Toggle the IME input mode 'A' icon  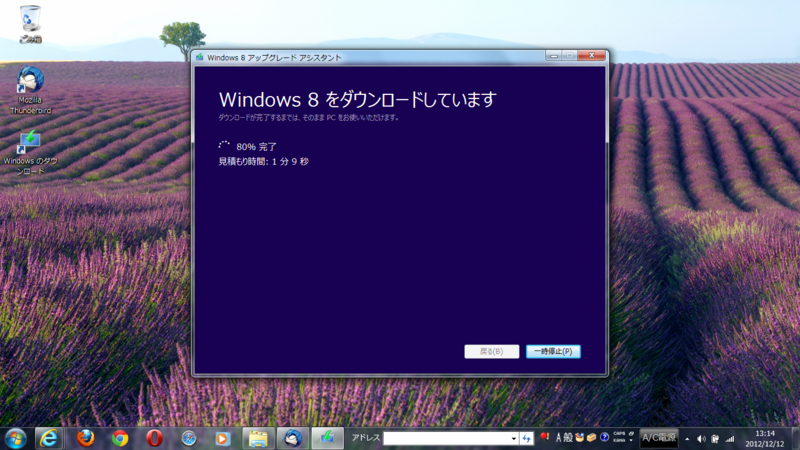tap(558, 438)
